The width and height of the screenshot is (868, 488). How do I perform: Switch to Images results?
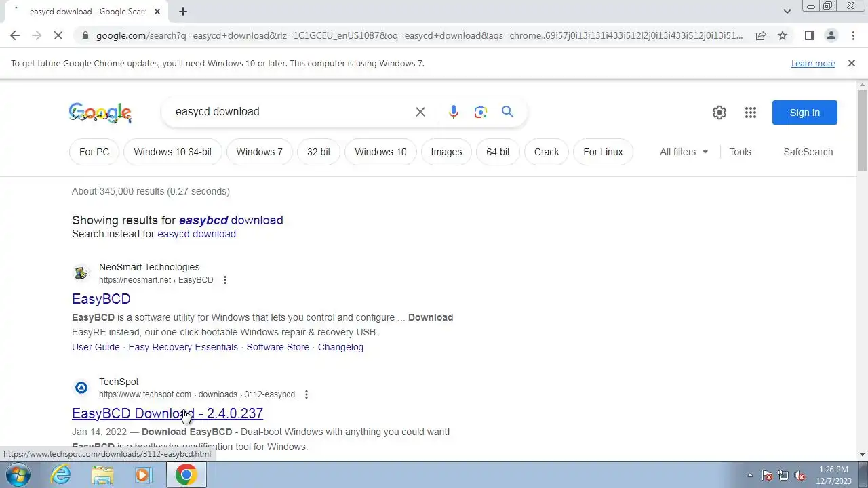[x=446, y=152]
